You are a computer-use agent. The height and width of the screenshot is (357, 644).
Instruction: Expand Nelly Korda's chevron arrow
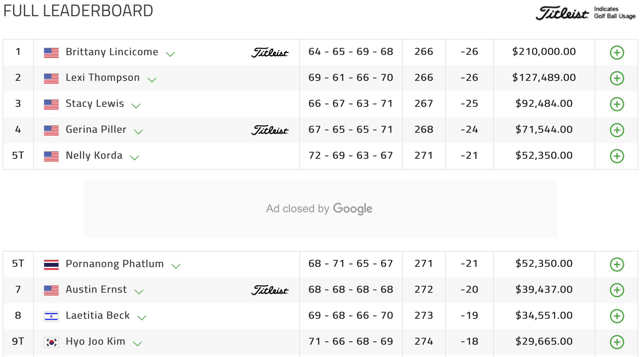tap(135, 158)
